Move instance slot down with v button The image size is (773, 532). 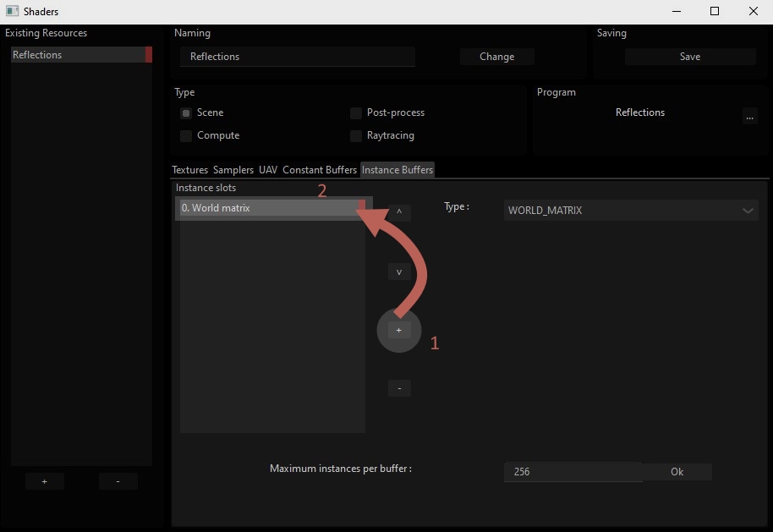click(x=399, y=271)
